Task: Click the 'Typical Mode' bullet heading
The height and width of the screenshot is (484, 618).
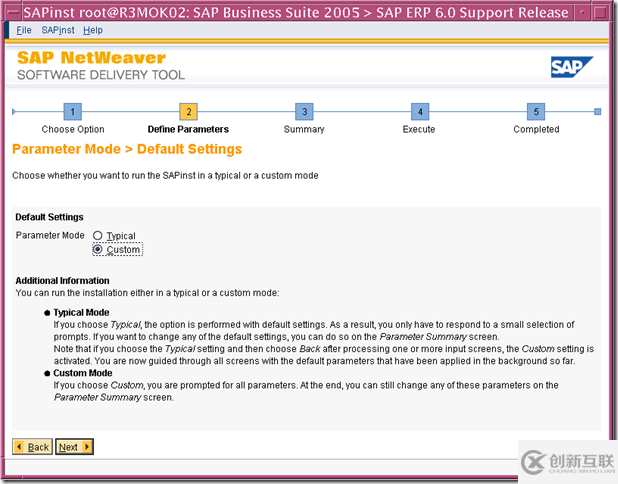Action: click(81, 313)
